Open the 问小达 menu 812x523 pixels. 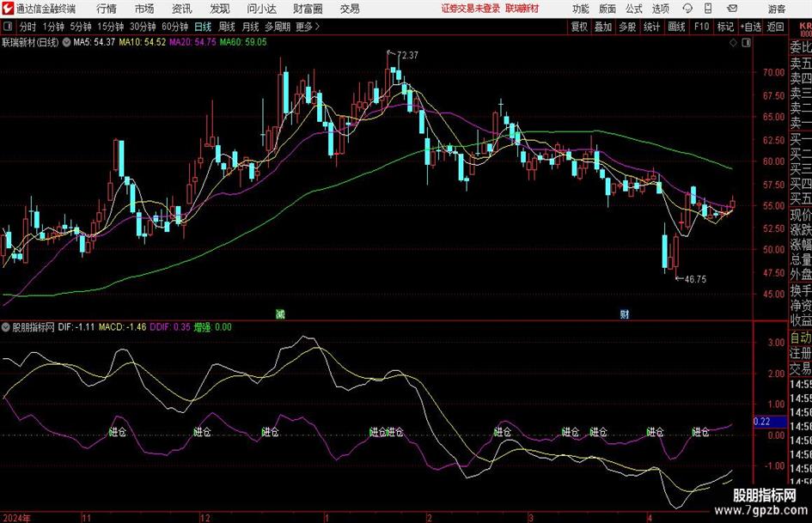pyautogui.click(x=261, y=9)
